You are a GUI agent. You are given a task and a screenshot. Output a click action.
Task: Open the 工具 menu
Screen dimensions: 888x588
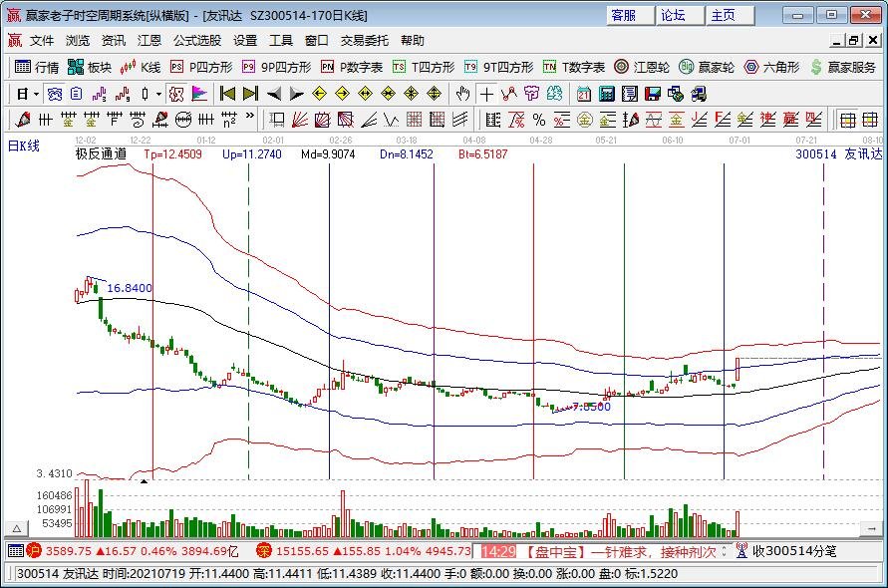282,40
